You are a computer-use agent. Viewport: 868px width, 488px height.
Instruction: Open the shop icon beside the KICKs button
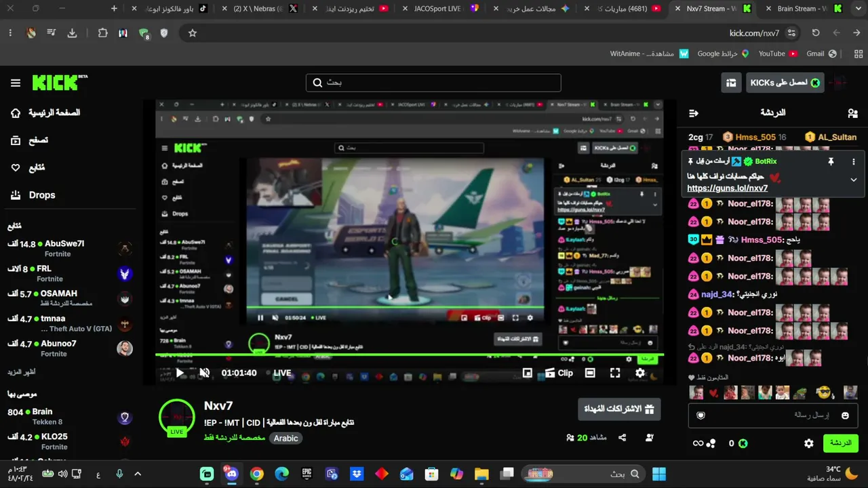[731, 83]
